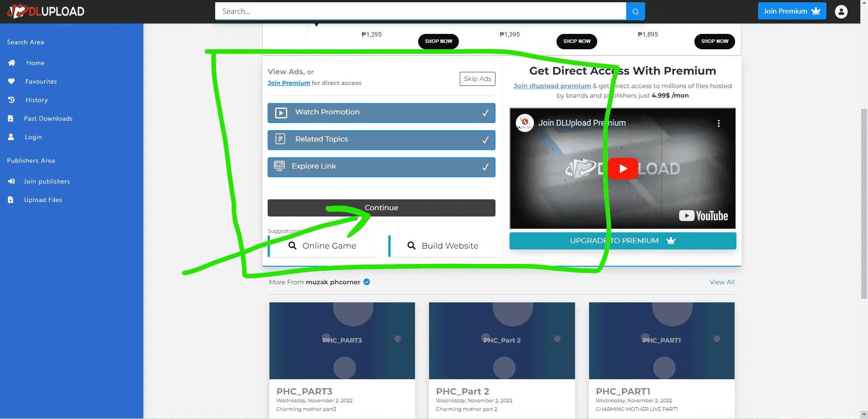The width and height of the screenshot is (868, 419).
Task: Click the Home house icon in the sidebar
Action: click(12, 63)
